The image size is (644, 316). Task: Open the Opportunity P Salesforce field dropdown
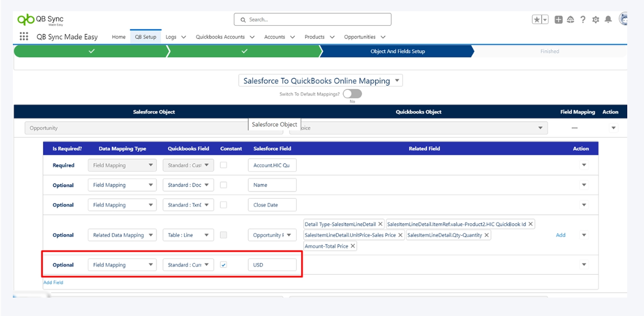point(272,235)
